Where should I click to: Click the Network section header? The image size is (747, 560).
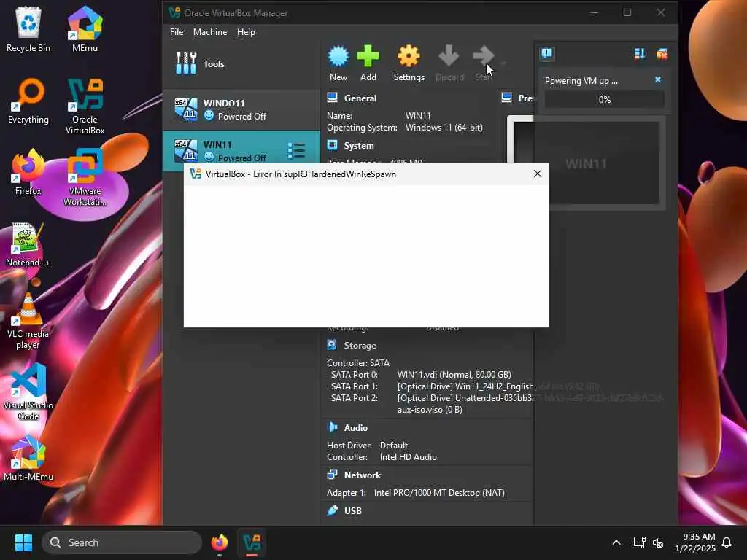[x=363, y=475]
